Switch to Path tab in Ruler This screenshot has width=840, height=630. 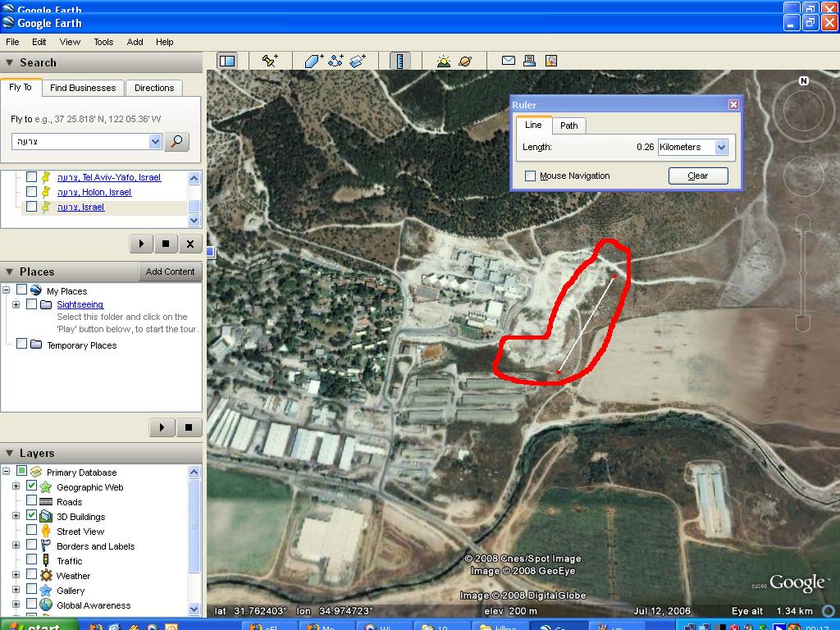[569, 126]
